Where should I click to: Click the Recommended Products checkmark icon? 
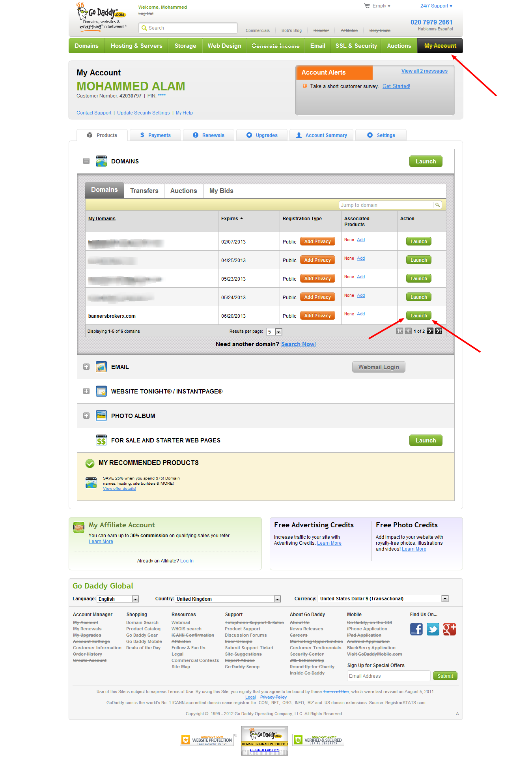tap(90, 463)
